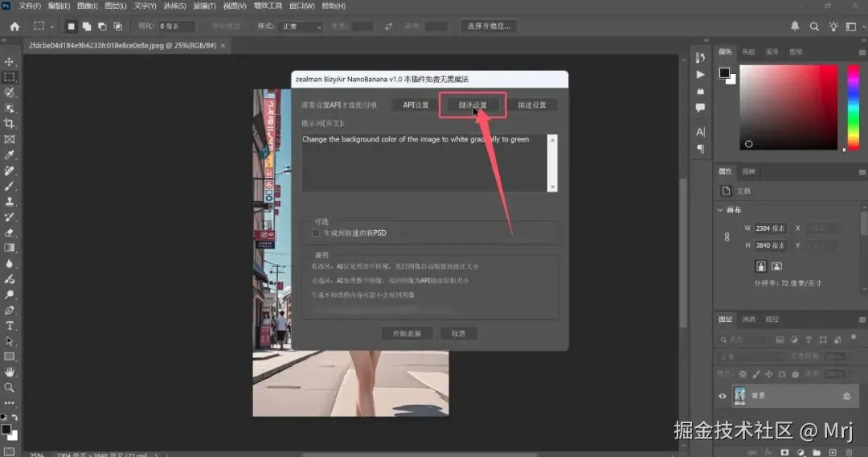
Task: Select the Horizontal Type tool
Action: (10, 326)
